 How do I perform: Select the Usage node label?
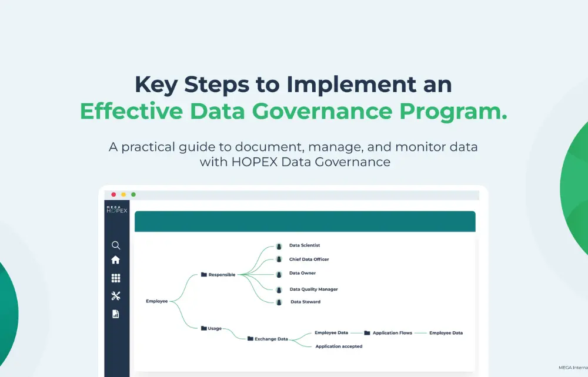215,328
